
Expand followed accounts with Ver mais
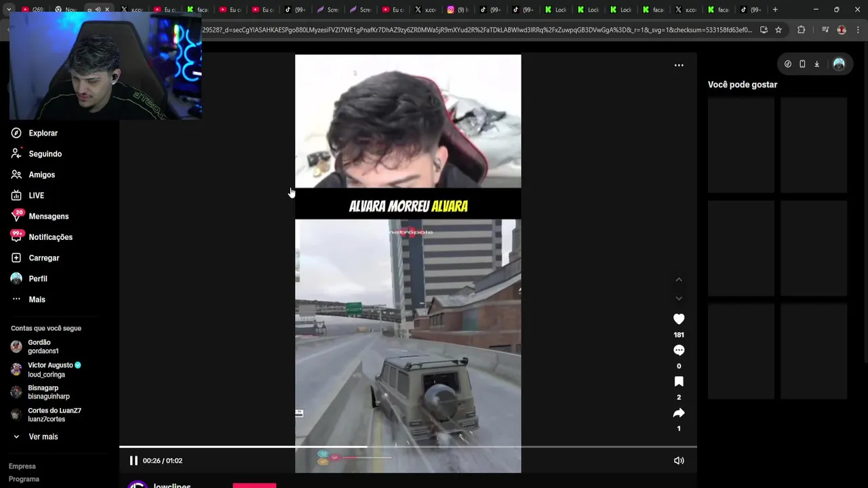point(35,436)
